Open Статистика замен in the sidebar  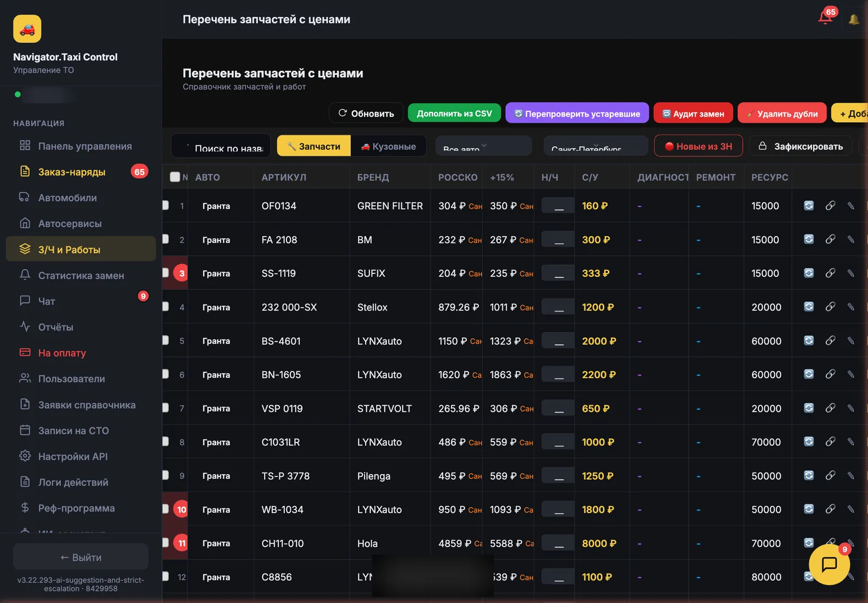(81, 276)
